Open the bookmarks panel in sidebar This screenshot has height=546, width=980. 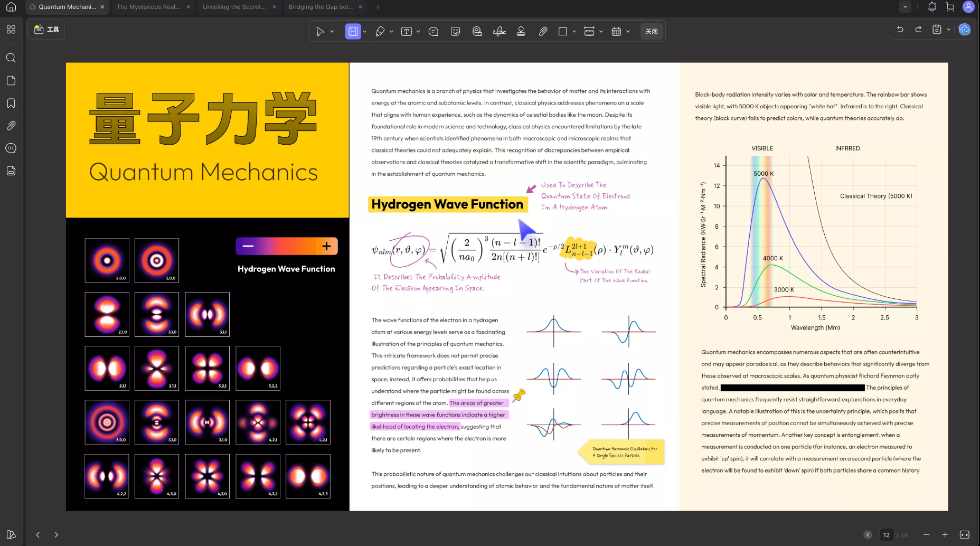tap(11, 103)
